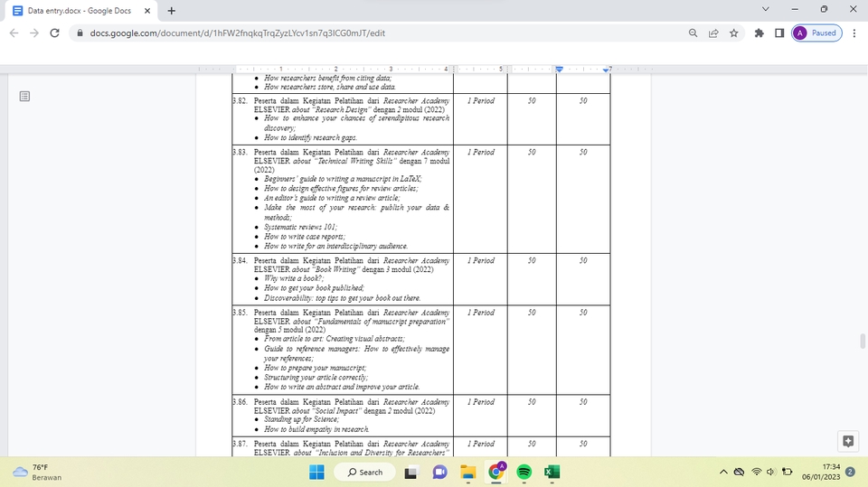Open the tab search chevron
868x487 pixels.
point(766,9)
